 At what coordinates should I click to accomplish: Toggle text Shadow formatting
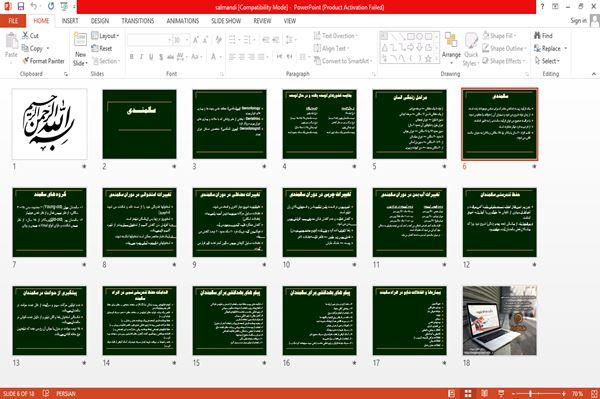point(161,57)
